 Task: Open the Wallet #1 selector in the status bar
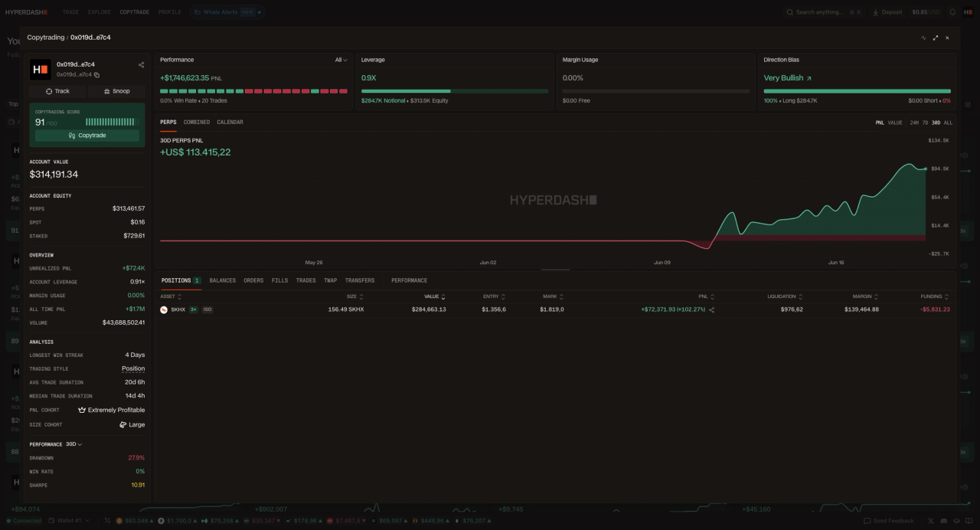click(x=70, y=521)
